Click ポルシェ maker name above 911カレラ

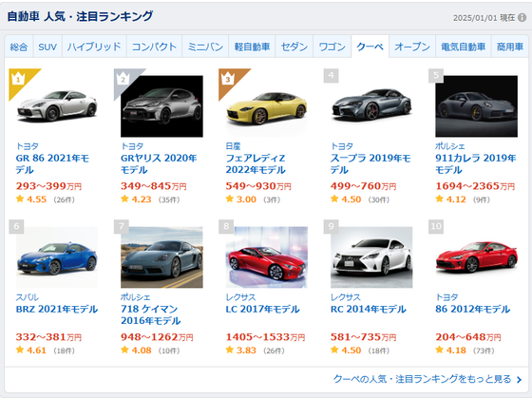tap(450, 146)
